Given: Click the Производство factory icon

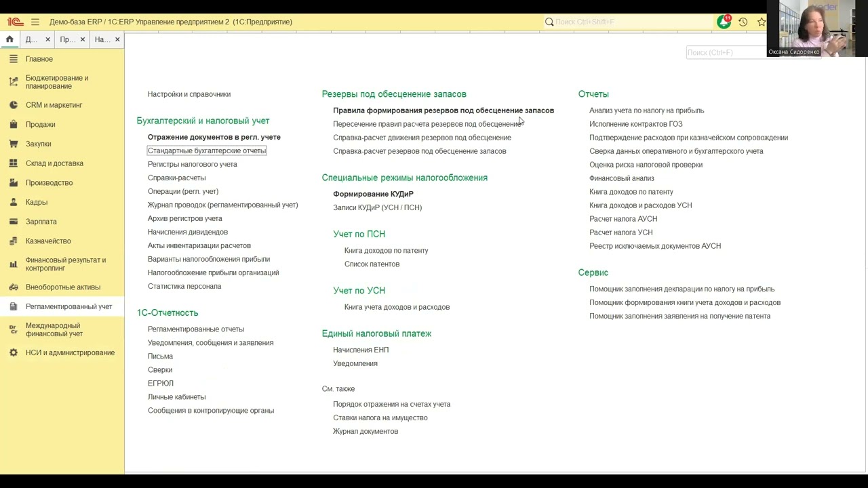Looking at the screenshot, I should coord(13,183).
